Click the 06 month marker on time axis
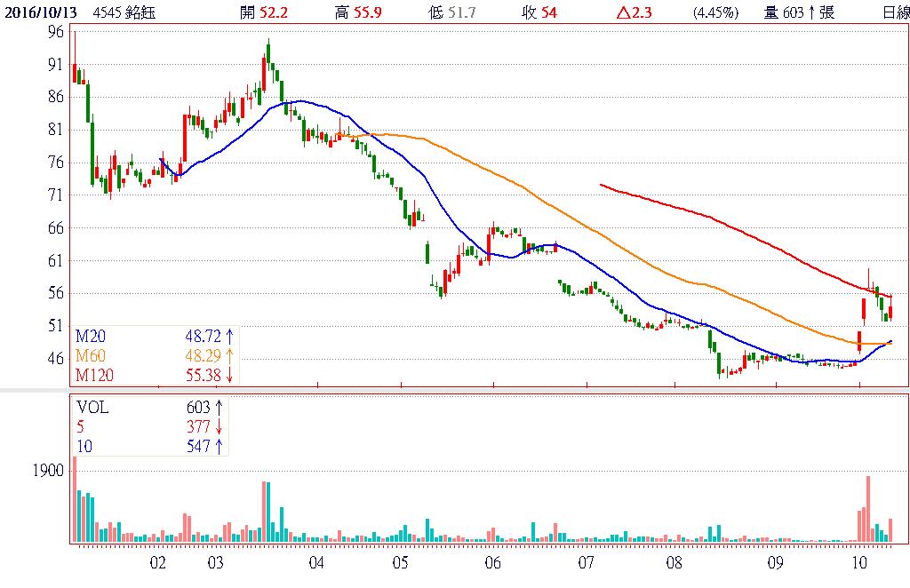 pos(493,563)
